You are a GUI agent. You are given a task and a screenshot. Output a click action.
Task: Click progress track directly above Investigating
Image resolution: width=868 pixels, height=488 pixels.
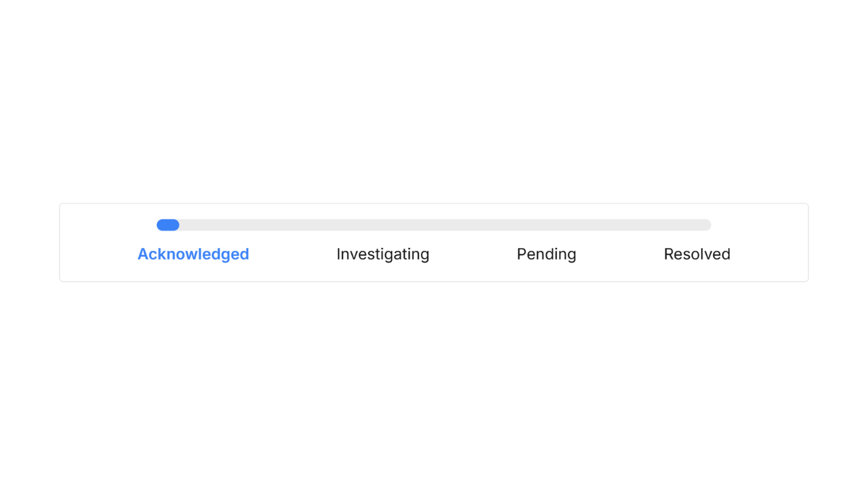tap(383, 225)
